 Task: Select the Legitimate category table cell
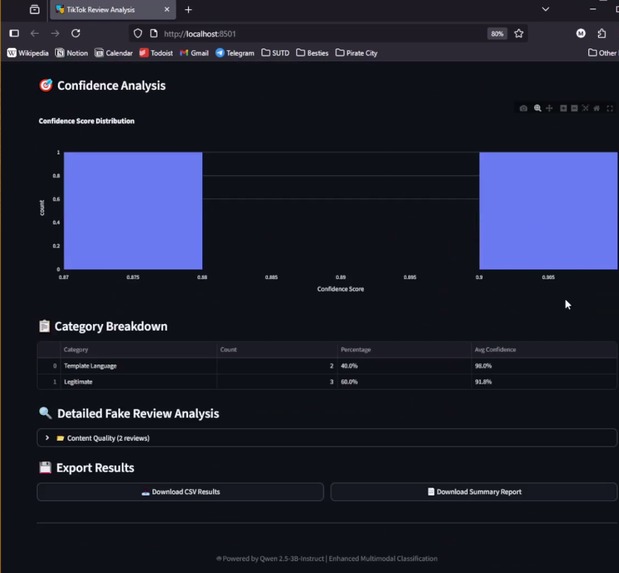click(139, 382)
